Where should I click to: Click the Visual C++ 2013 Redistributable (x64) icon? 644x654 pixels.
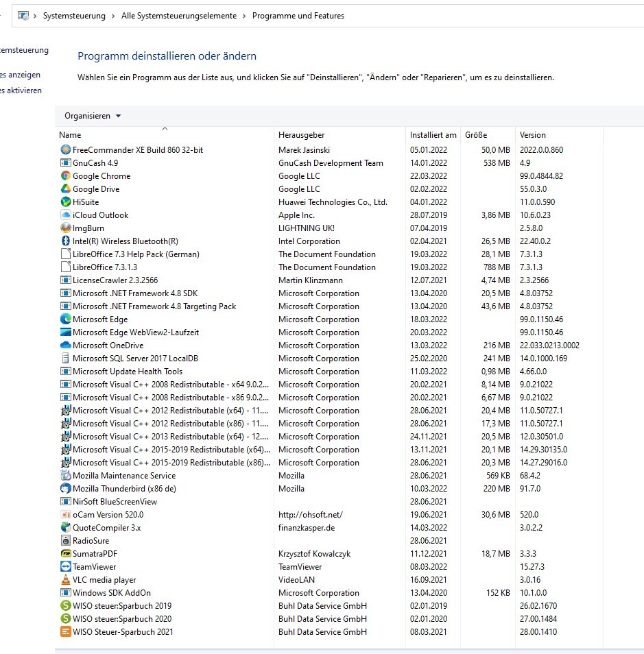pyautogui.click(x=66, y=436)
